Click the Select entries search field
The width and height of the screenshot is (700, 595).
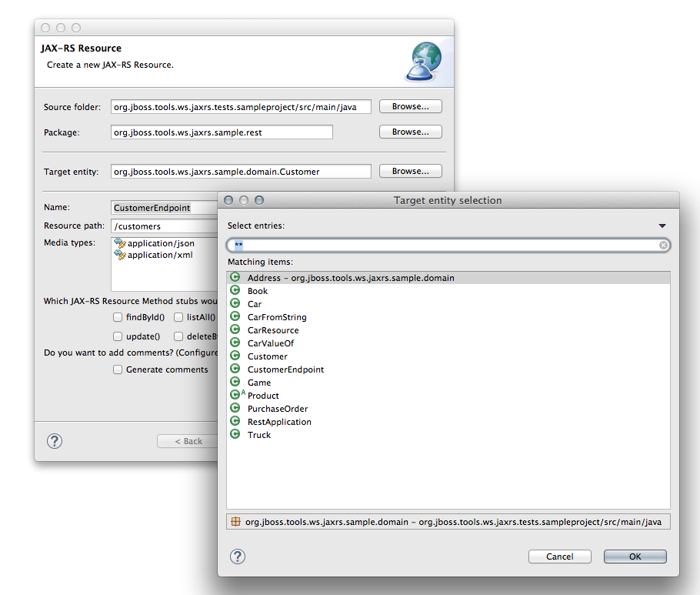coord(448,245)
